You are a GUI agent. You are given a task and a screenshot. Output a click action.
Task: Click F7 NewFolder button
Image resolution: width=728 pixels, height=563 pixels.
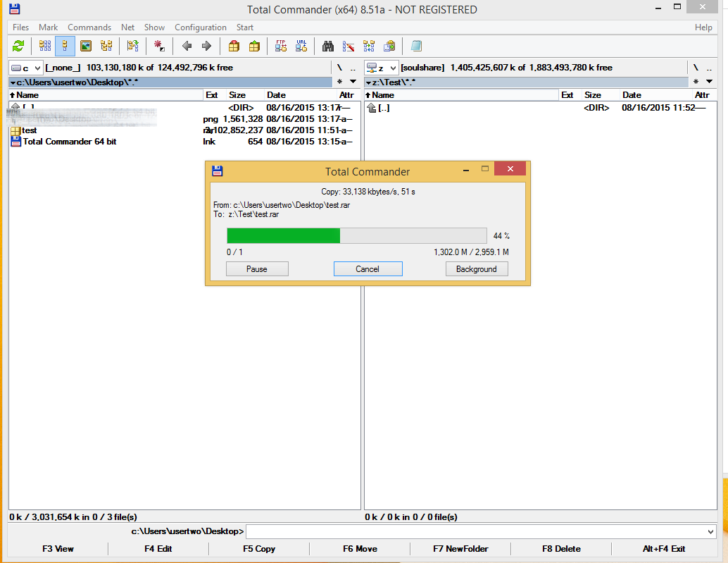[x=460, y=549]
